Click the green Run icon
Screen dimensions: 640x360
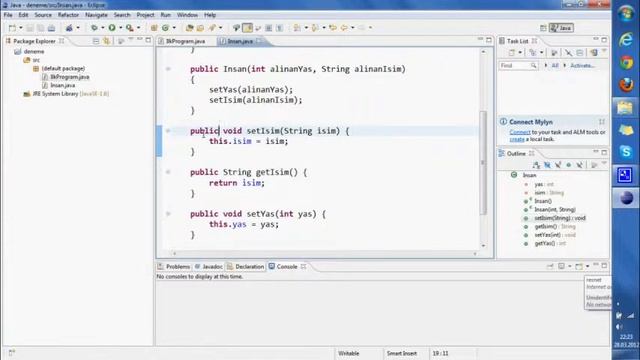112,28
